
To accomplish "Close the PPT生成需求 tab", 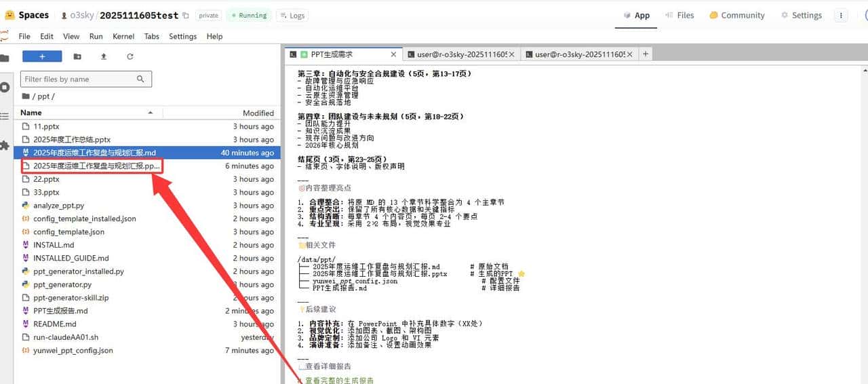I will click(x=393, y=54).
